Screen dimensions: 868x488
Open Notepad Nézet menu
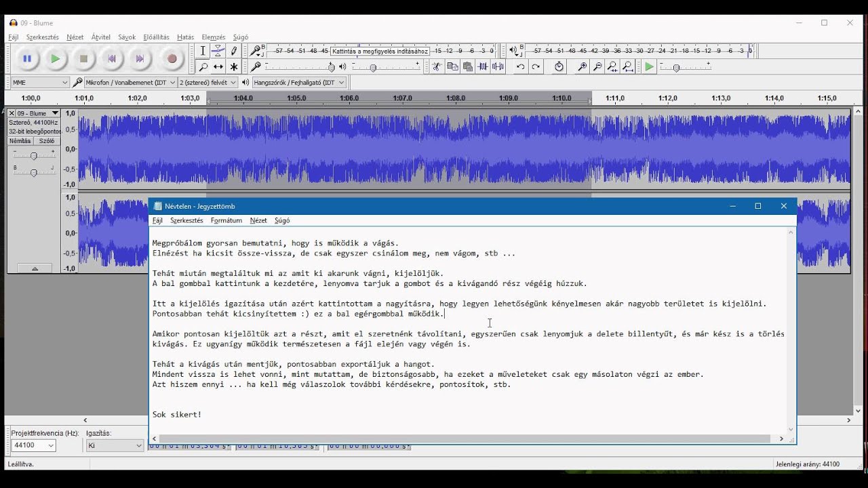coord(258,220)
